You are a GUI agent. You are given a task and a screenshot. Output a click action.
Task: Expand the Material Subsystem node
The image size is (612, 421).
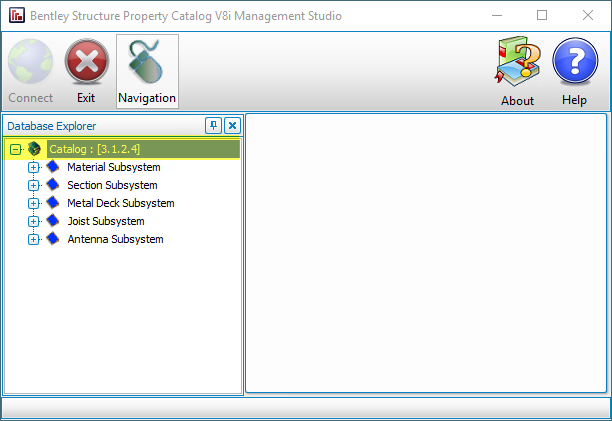pos(34,167)
